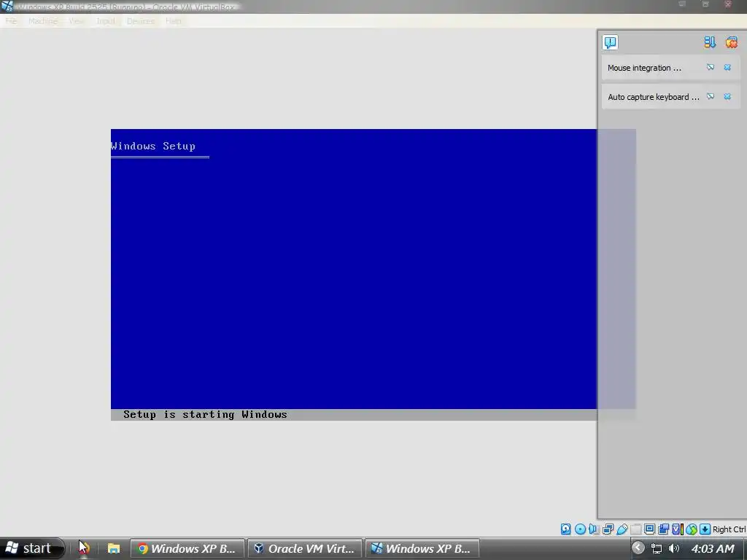Screen dimensions: 747x560
Task: Click the USB devices status icon
Action: [622, 529]
